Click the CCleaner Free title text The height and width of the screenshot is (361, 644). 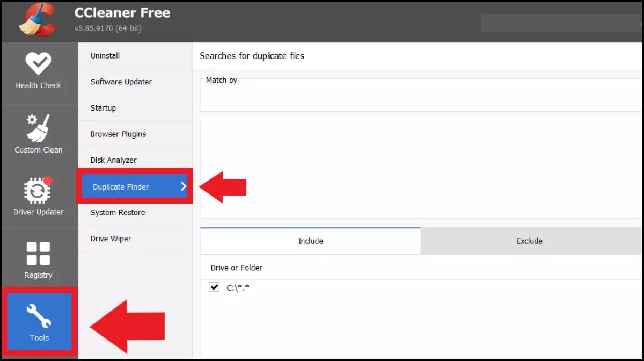[122, 13]
